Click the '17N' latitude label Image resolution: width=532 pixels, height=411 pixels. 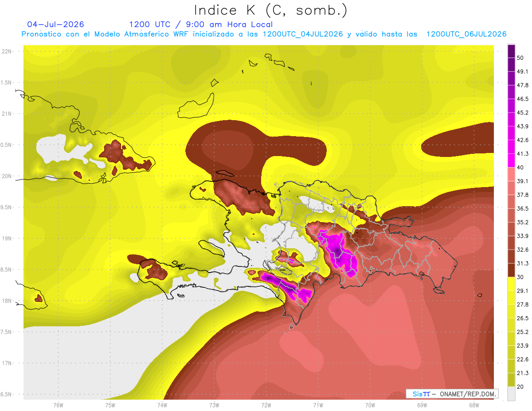(7, 363)
